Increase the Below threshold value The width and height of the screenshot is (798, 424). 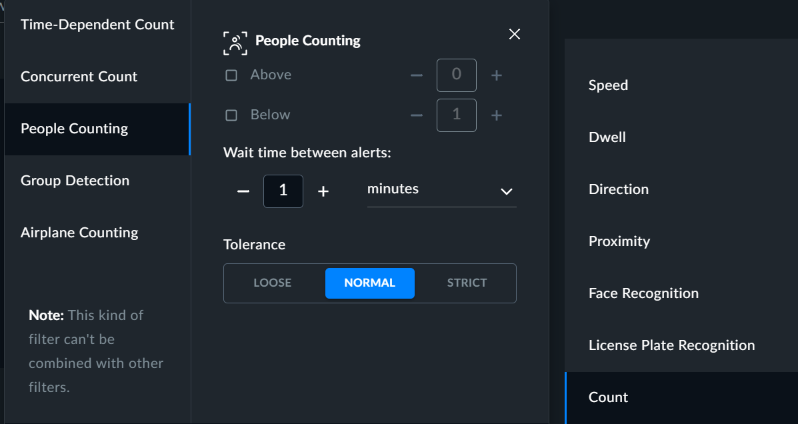point(496,116)
